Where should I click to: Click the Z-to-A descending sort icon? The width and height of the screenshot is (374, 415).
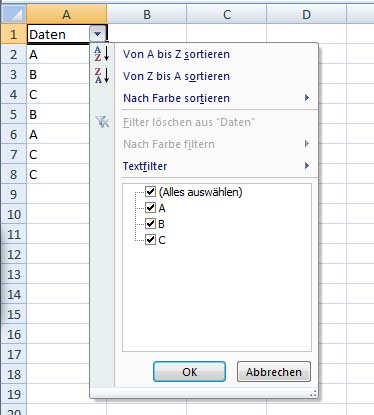coord(102,76)
